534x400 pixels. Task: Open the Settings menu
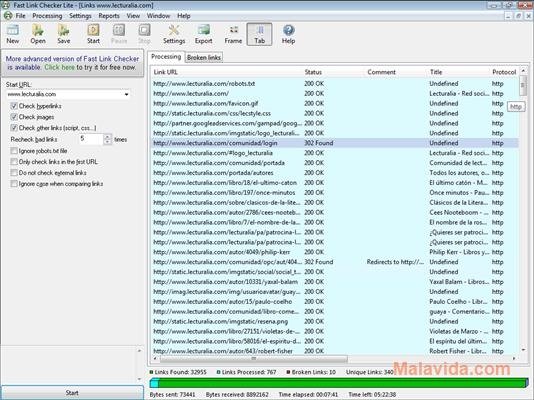pyautogui.click(x=80, y=16)
